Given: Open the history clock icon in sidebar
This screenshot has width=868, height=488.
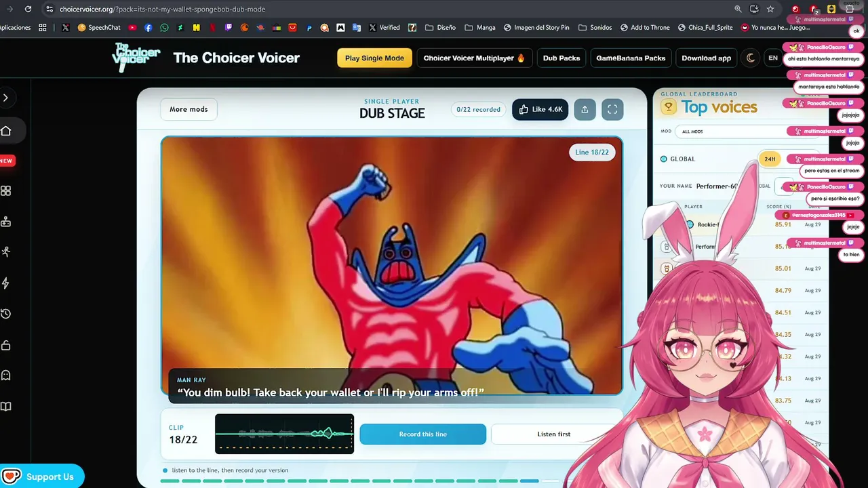Looking at the screenshot, I should click(6, 314).
